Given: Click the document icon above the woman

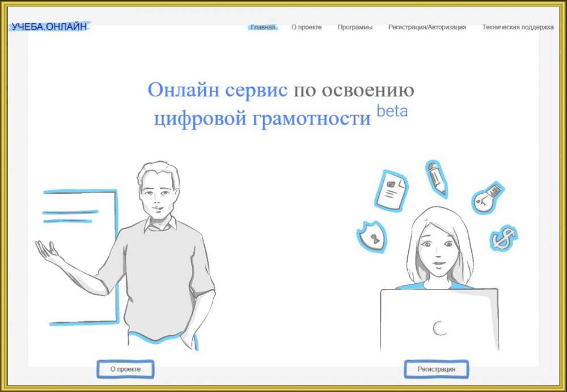Looking at the screenshot, I should click(x=391, y=190).
